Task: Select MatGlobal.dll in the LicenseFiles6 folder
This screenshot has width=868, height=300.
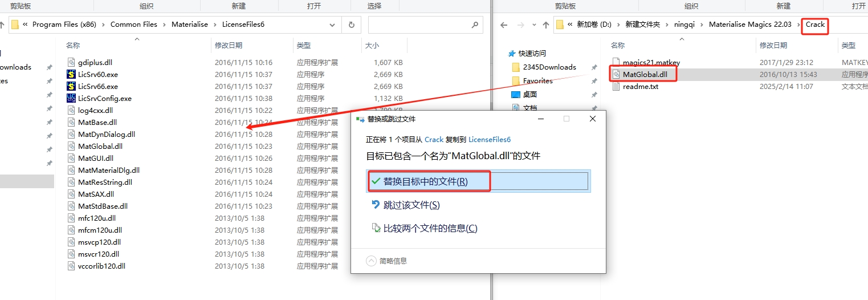Action: click(100, 146)
